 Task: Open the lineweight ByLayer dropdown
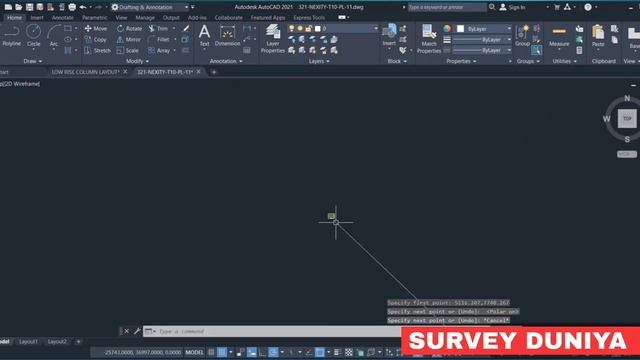click(482, 40)
